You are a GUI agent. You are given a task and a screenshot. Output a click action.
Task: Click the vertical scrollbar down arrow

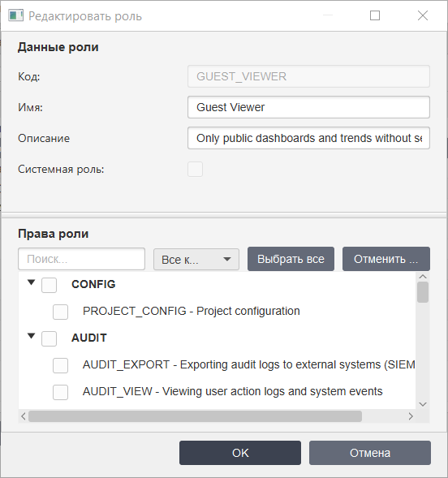click(x=423, y=404)
